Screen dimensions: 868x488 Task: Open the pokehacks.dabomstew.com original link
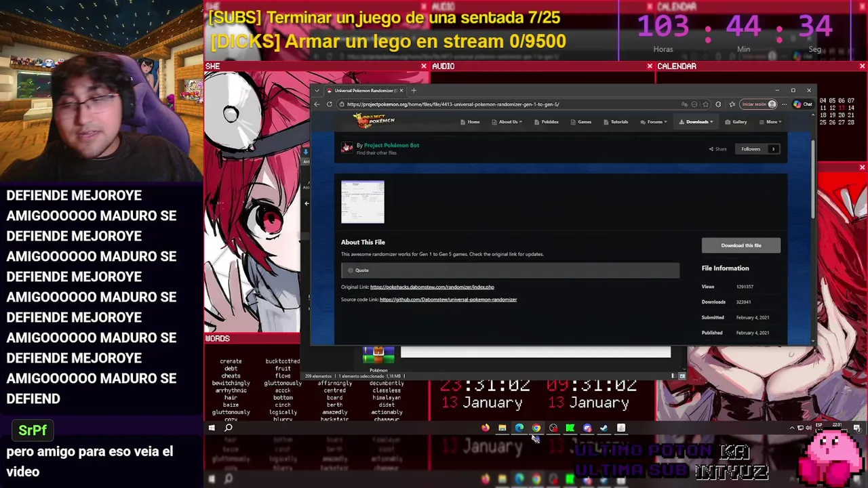pos(432,287)
